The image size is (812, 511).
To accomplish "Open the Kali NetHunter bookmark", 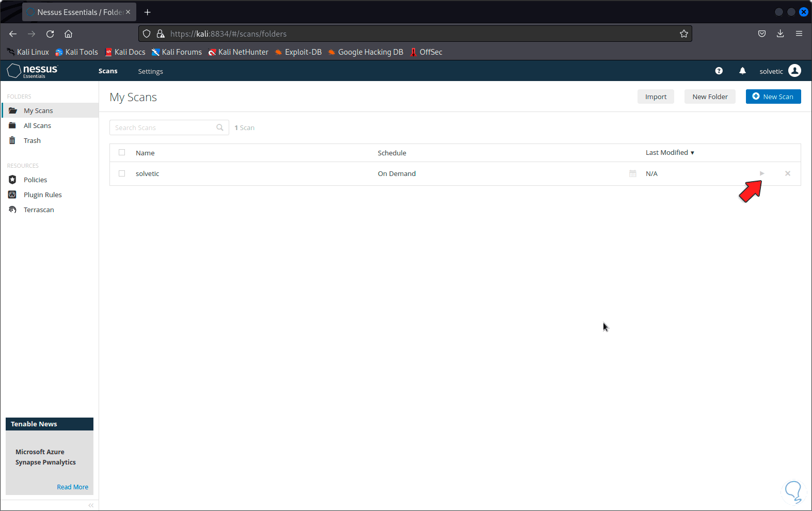I will [x=238, y=52].
